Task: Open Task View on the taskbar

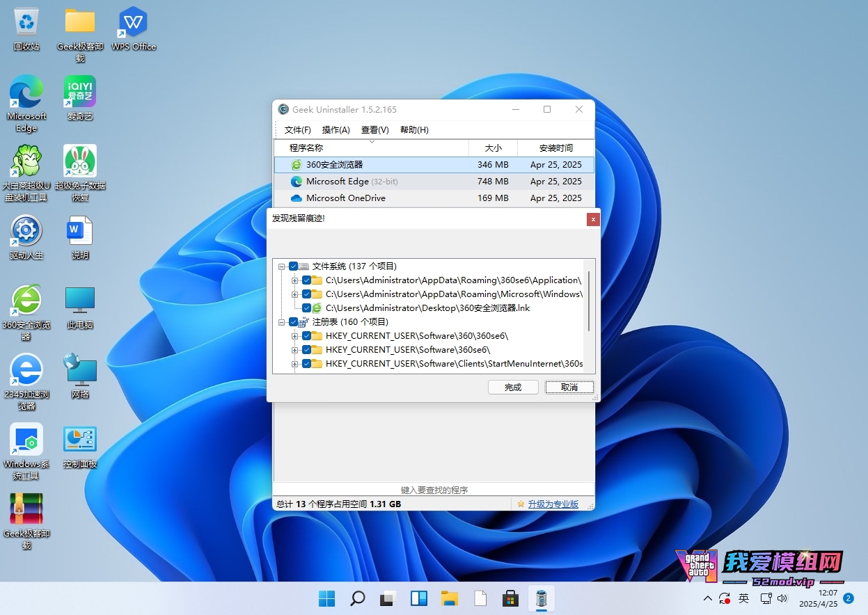Action: tap(388, 598)
